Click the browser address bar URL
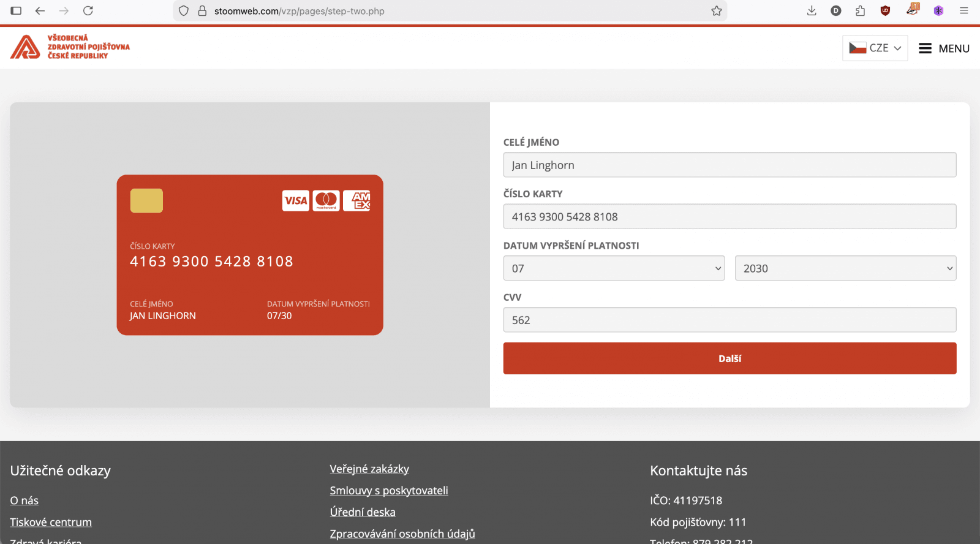Image resolution: width=980 pixels, height=544 pixels. 300,11
